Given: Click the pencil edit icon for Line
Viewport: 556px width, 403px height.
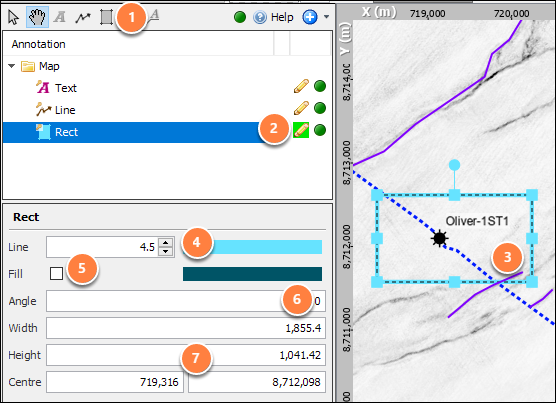Looking at the screenshot, I should click(x=301, y=108).
